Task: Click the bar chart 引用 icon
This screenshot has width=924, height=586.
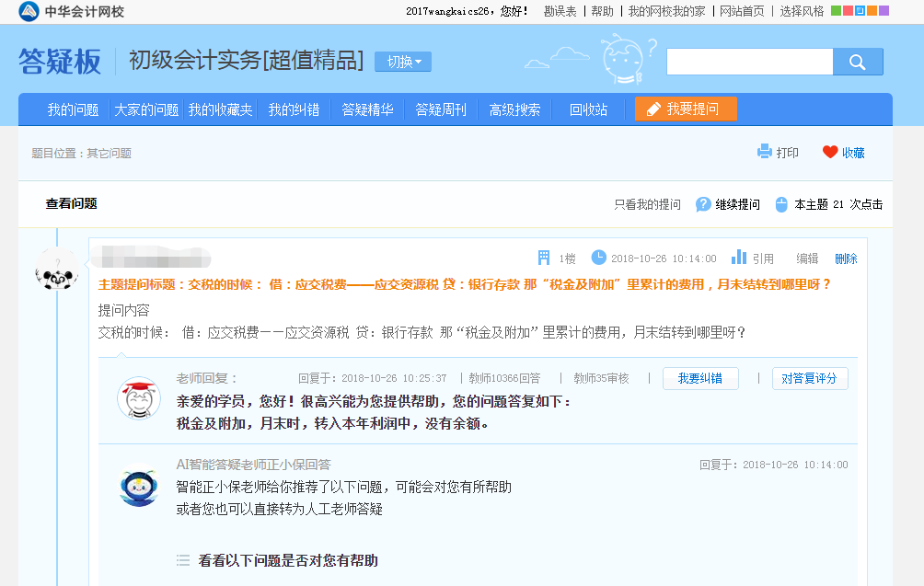Action: pyautogui.click(x=739, y=258)
